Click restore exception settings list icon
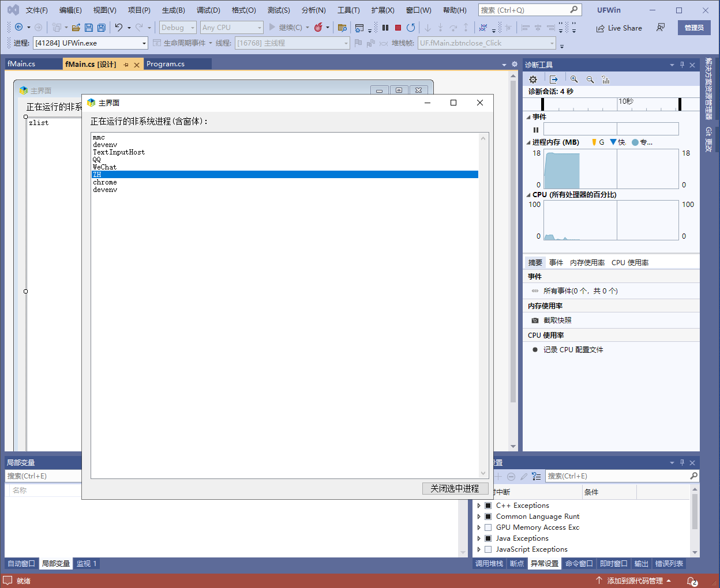 (537, 476)
